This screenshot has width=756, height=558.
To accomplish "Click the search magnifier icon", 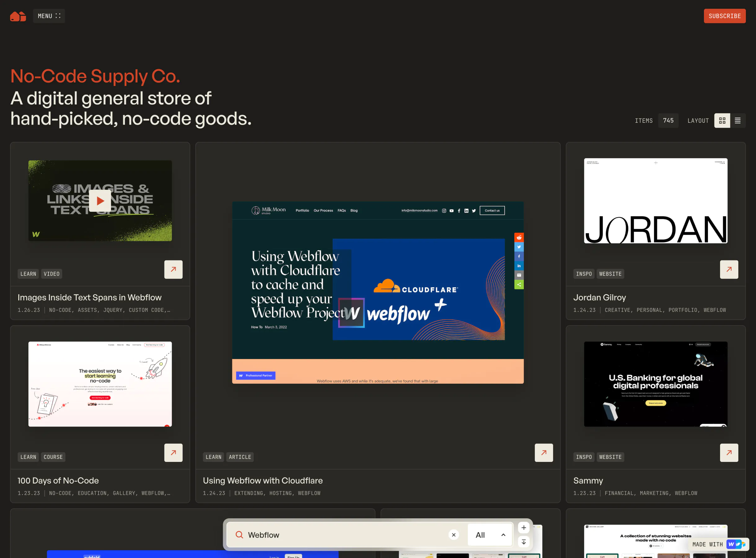I will click(x=239, y=535).
